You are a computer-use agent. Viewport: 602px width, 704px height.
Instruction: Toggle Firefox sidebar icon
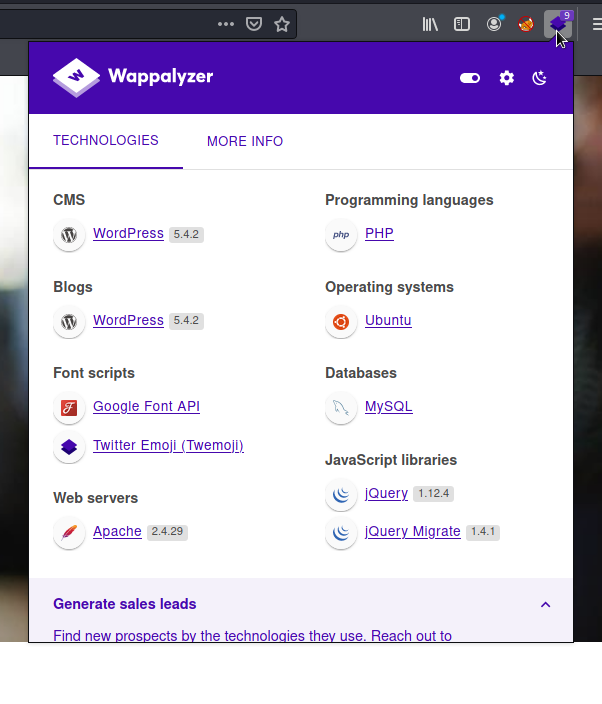(462, 24)
